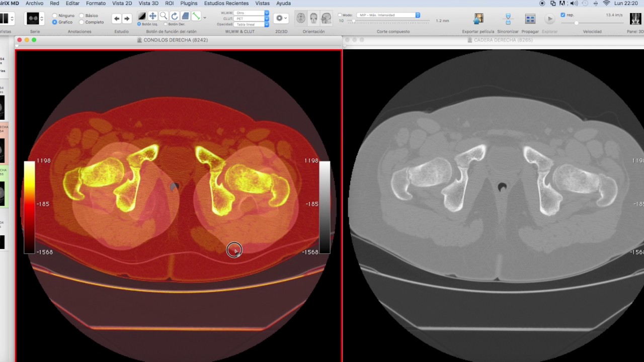644x362 pixels.
Task: Click the PET color scale bar on fused image
Action: (x=30, y=207)
